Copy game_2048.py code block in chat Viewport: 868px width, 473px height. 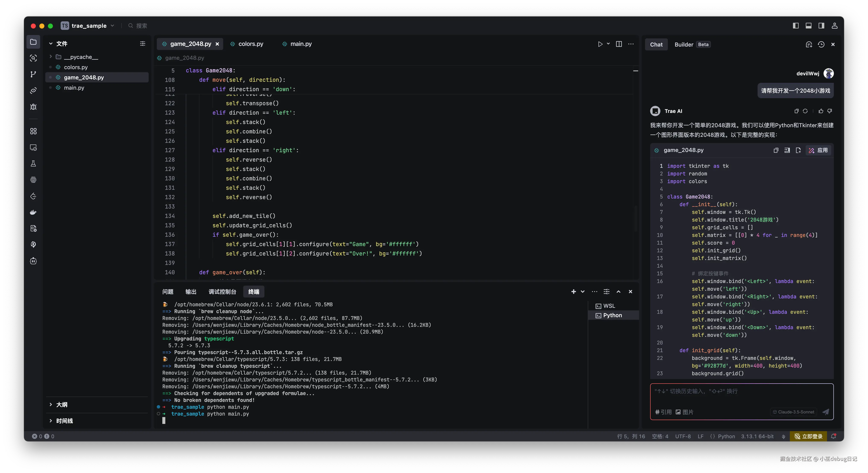pos(776,150)
